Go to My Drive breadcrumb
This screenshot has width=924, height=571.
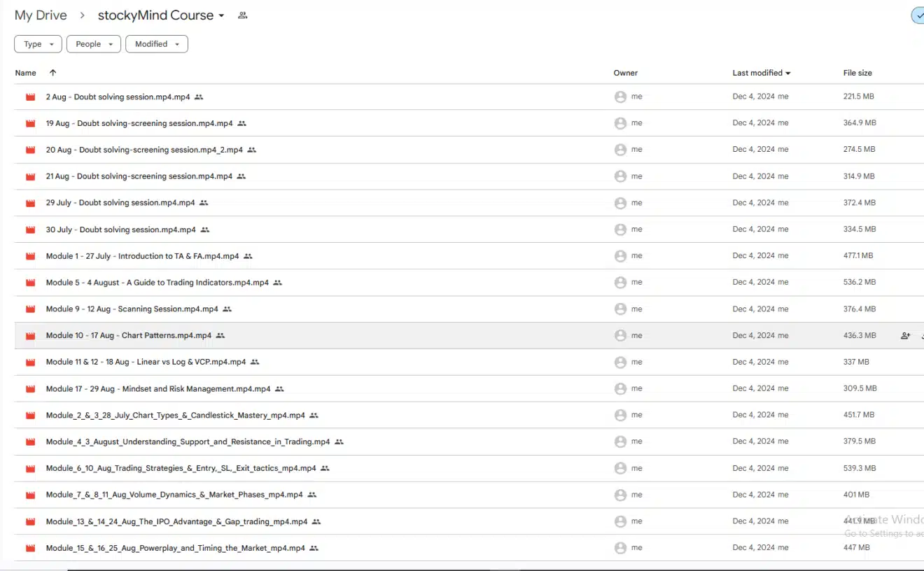click(x=41, y=15)
